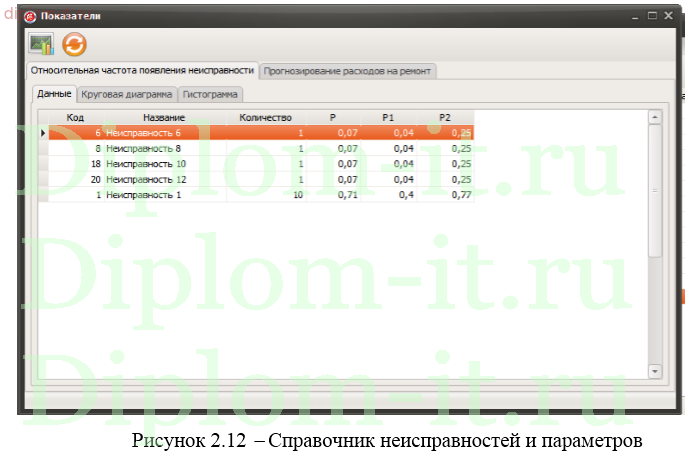Image resolution: width=697 pixels, height=456 pixels.
Task: Maximize the Показатели window
Action: coord(652,16)
